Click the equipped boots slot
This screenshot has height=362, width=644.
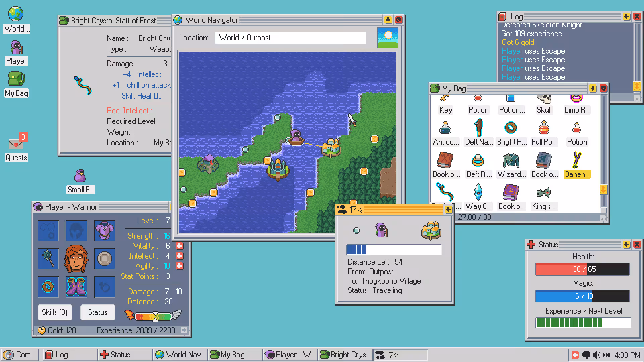[76, 287]
